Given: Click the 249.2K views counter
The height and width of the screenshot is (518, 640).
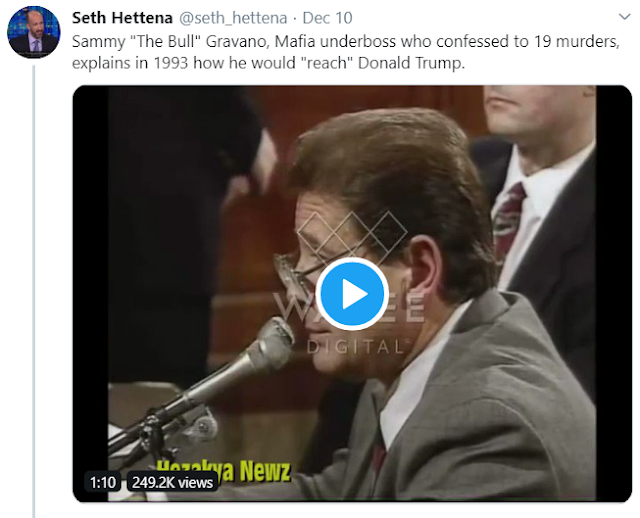Looking at the screenshot, I should pos(172,482).
